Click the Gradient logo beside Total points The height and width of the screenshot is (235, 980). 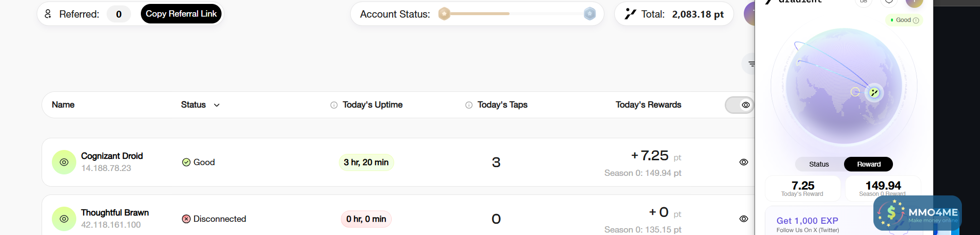630,14
